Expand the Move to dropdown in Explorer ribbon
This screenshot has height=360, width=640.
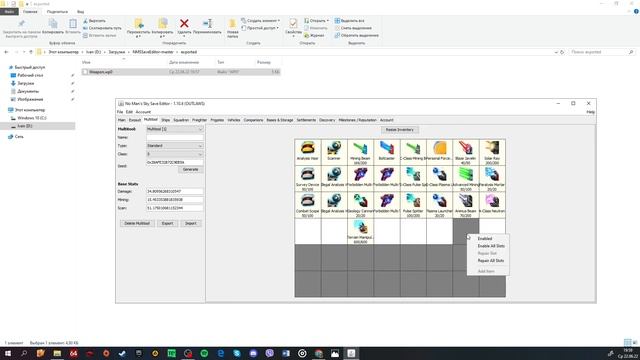point(138,36)
